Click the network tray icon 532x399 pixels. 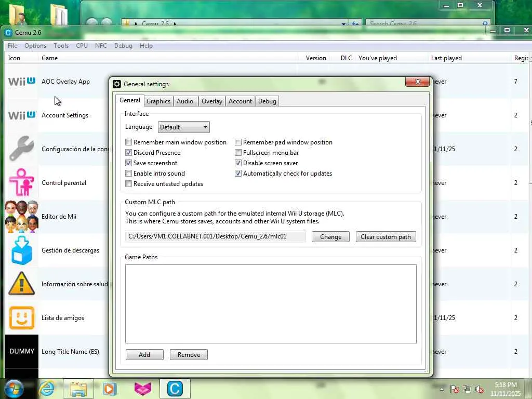coord(467,390)
